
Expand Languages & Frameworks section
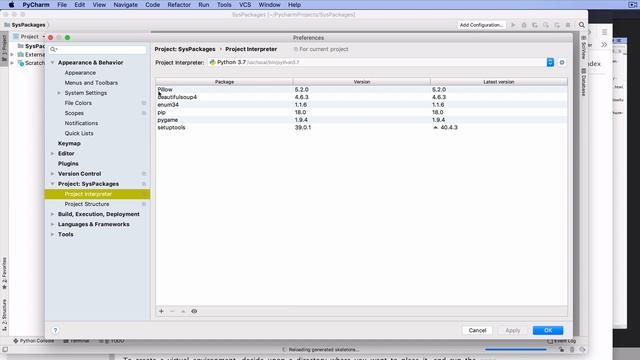pos(53,224)
